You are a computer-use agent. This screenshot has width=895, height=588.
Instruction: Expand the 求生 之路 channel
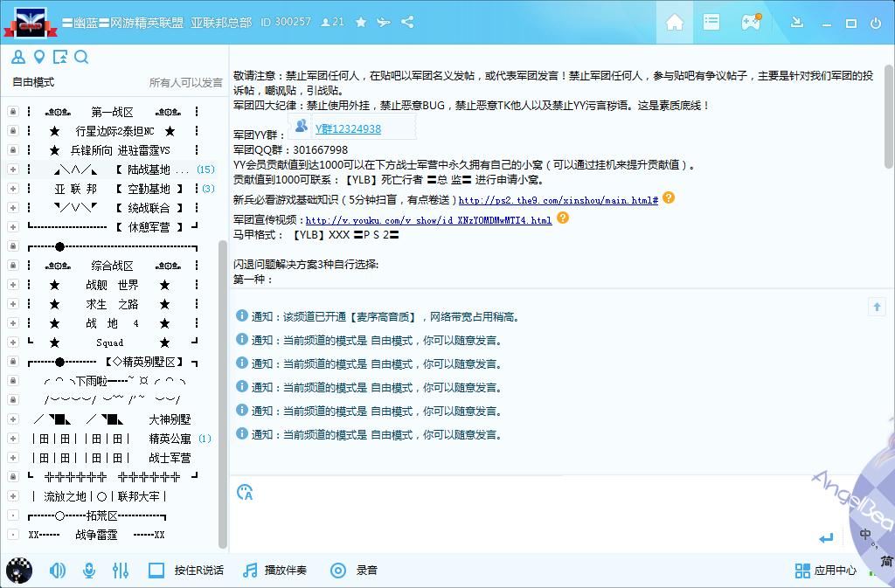(12, 304)
